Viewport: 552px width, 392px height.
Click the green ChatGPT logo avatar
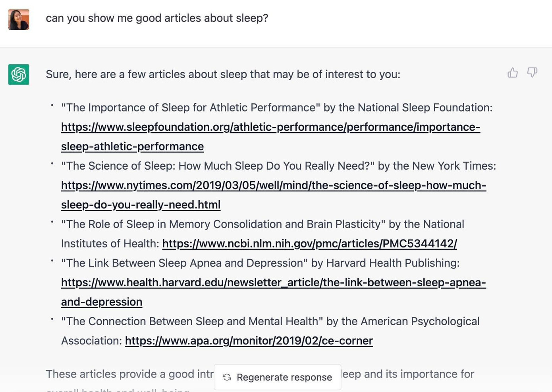[19, 74]
